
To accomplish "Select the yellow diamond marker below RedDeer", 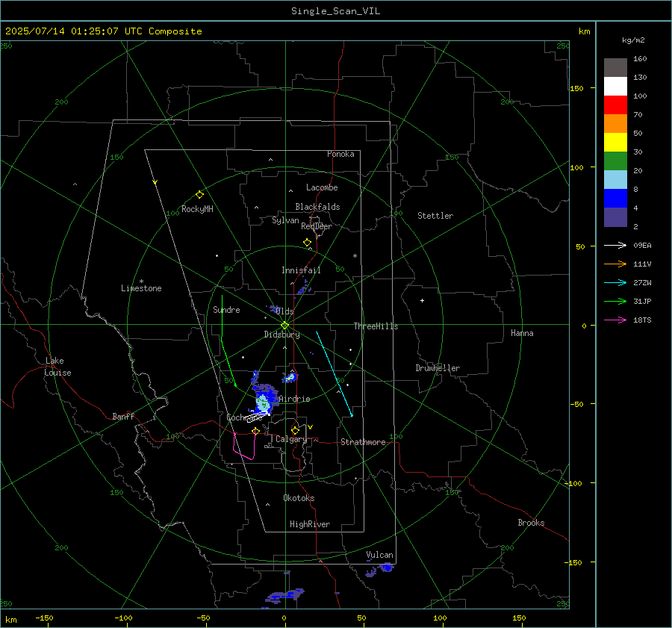I will [x=307, y=243].
